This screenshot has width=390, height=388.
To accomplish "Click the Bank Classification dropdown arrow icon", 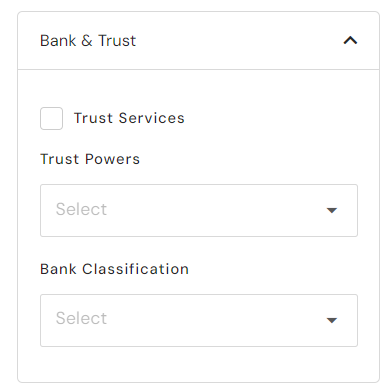I will coord(332,320).
